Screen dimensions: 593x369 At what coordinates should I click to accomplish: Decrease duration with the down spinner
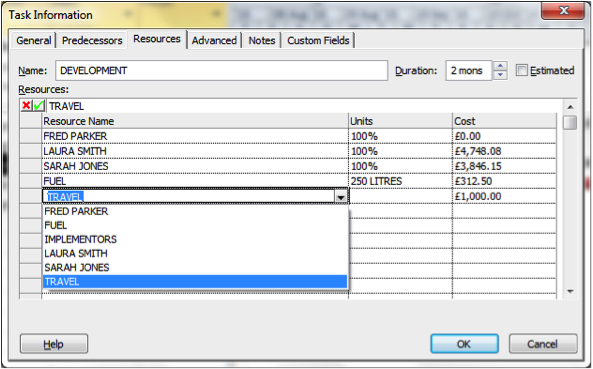click(500, 75)
